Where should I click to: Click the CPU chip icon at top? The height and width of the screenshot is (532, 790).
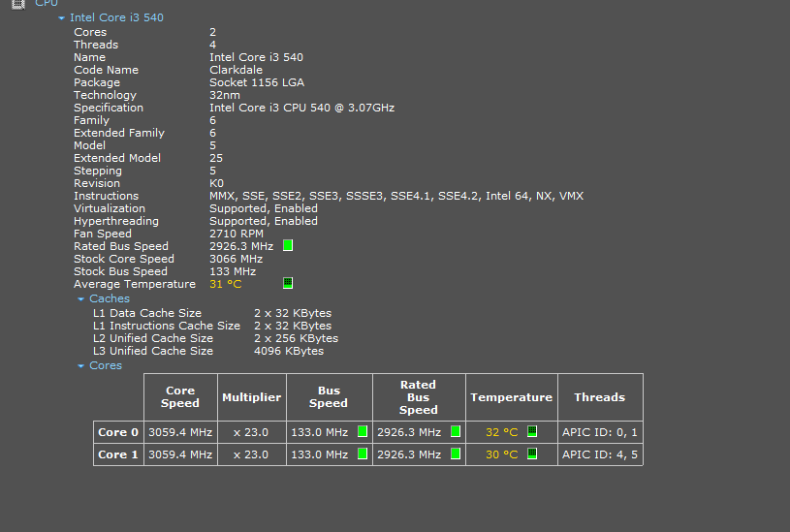click(18, 4)
